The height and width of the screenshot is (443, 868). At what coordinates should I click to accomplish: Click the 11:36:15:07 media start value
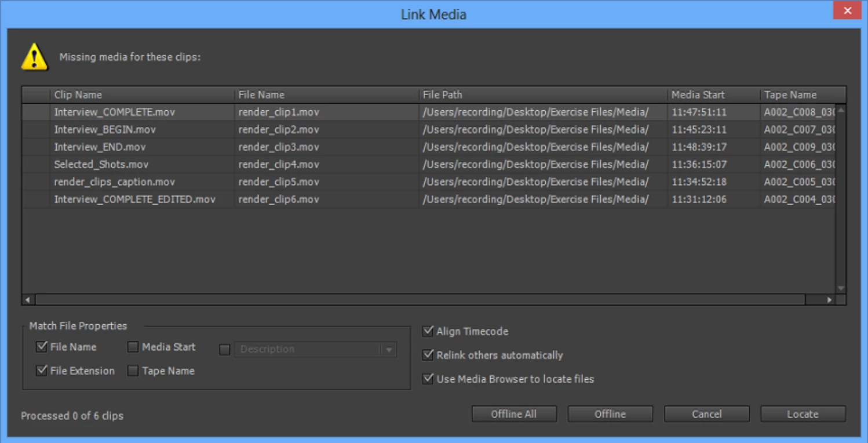coord(699,164)
